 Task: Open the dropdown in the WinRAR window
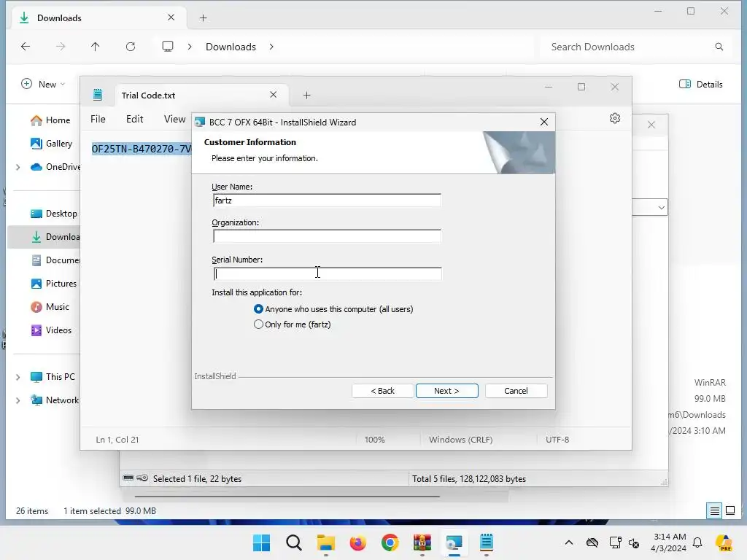[x=661, y=208]
